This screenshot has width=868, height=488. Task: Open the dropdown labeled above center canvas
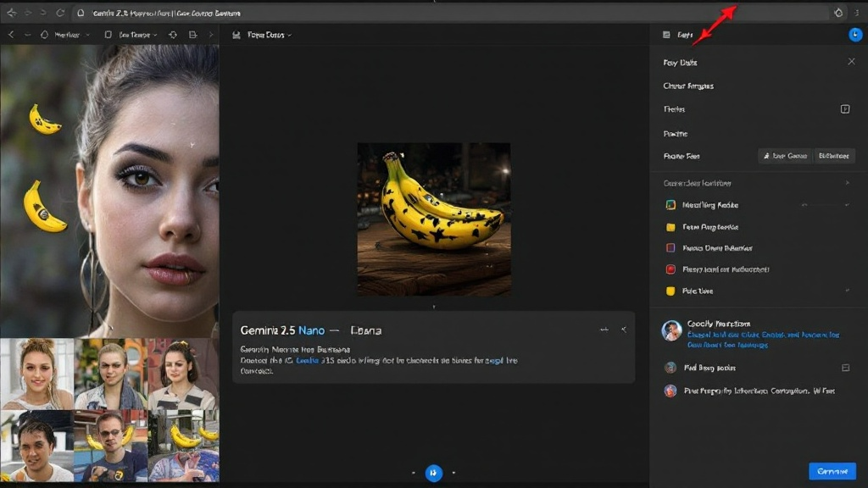[x=270, y=35]
